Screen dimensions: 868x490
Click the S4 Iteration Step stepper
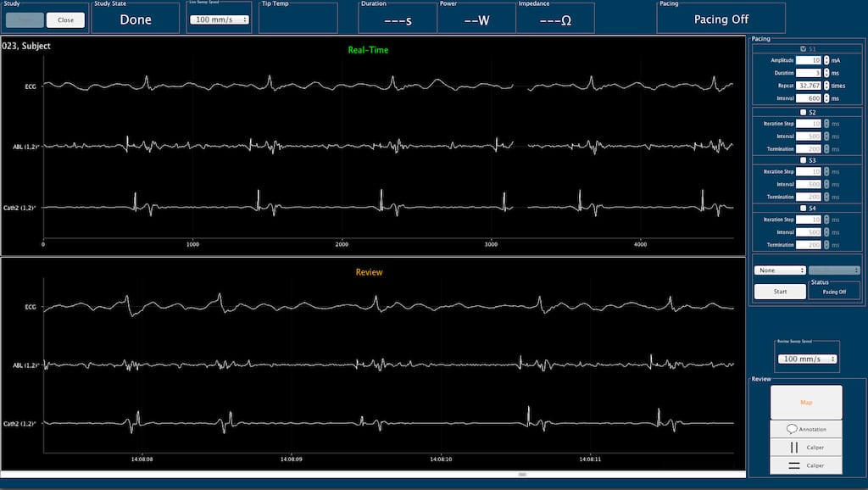coord(826,220)
